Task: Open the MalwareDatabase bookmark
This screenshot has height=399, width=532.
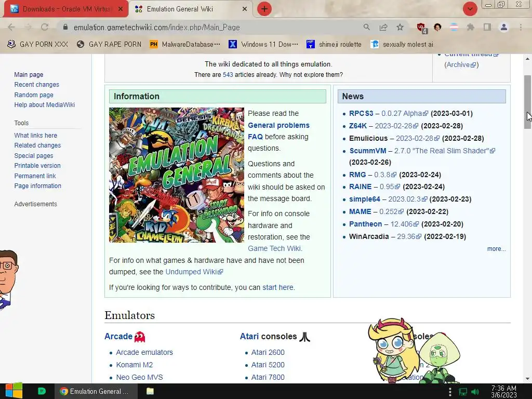Action: click(x=185, y=45)
